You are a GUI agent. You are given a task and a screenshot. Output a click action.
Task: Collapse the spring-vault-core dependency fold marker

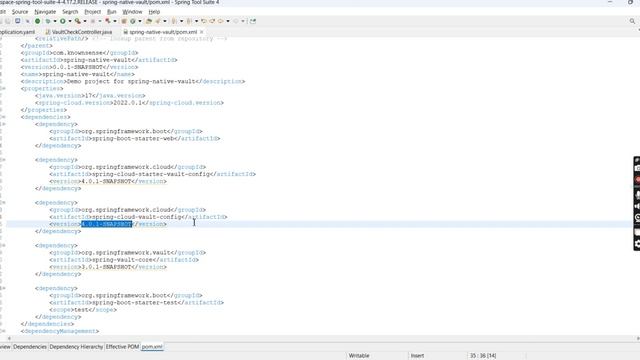[x=3, y=246]
